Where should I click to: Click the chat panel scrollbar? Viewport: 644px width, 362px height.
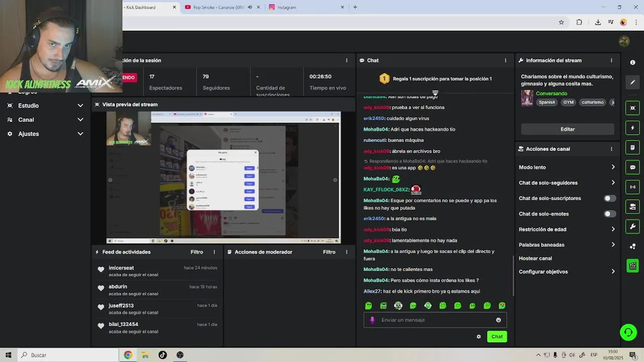[x=513, y=276]
